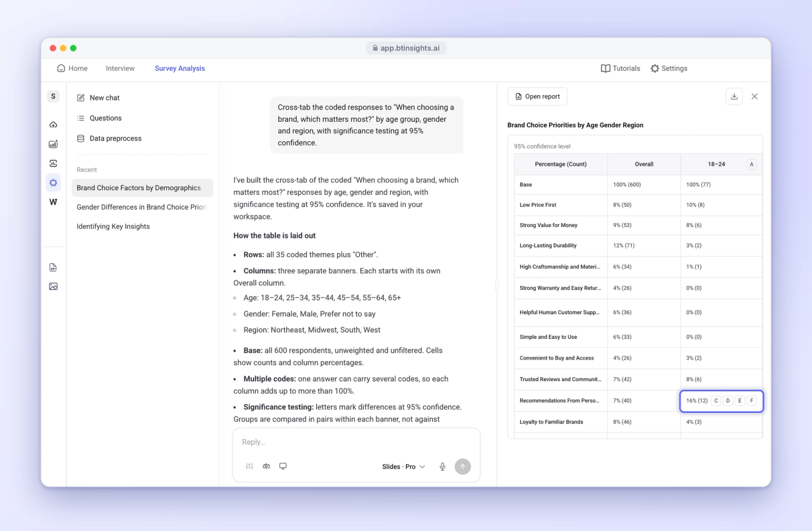
Task: Close the report side panel
Action: [x=755, y=96]
